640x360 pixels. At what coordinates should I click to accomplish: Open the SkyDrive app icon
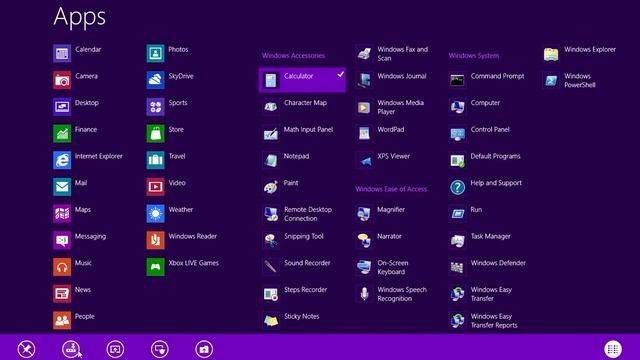pos(156,80)
